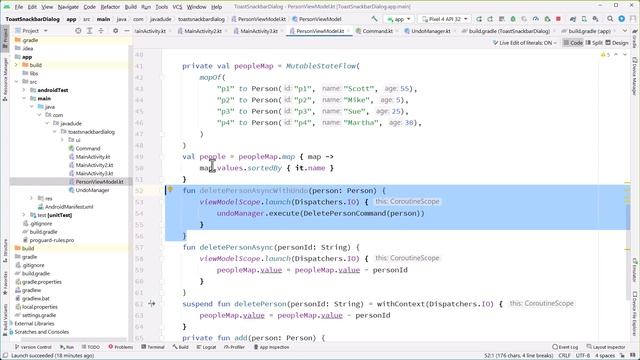Open the Version Control tool window
Viewport: 640px width, 360px height.
point(33,347)
